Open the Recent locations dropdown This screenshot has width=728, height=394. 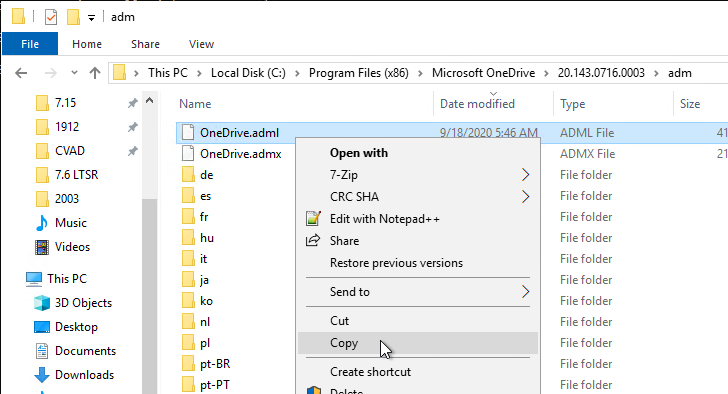point(74,73)
